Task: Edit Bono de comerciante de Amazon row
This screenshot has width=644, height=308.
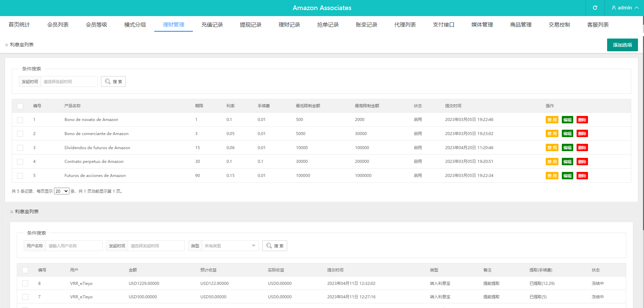Action: coord(567,134)
